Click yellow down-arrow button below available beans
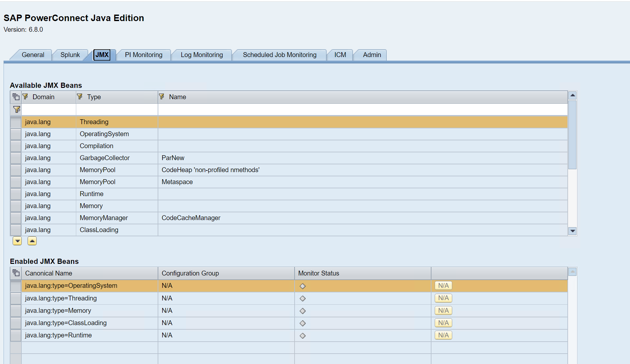 click(17, 241)
